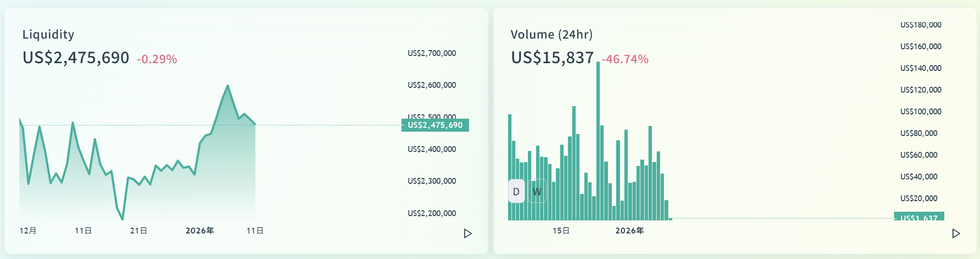Viewport: 980px width, 259px height.
Task: Click the tallest bar in the Volume chart
Action: click(x=598, y=140)
